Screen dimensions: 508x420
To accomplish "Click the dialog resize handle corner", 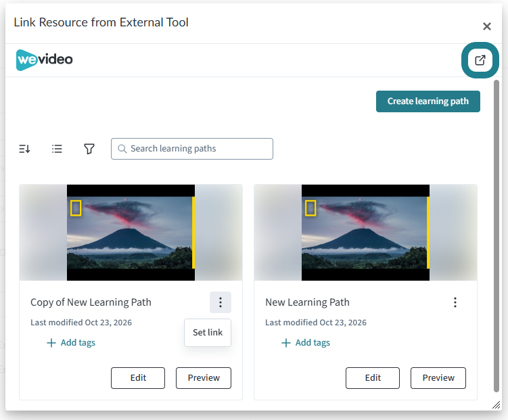I will (x=497, y=404).
